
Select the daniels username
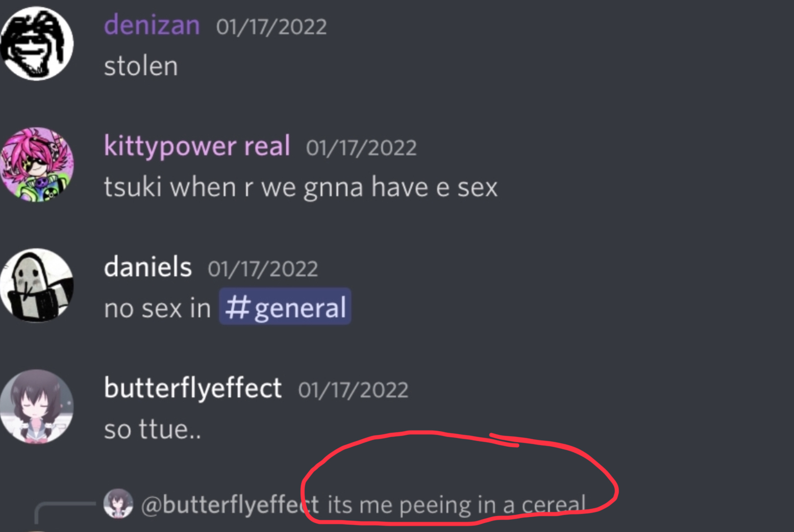coord(148,267)
